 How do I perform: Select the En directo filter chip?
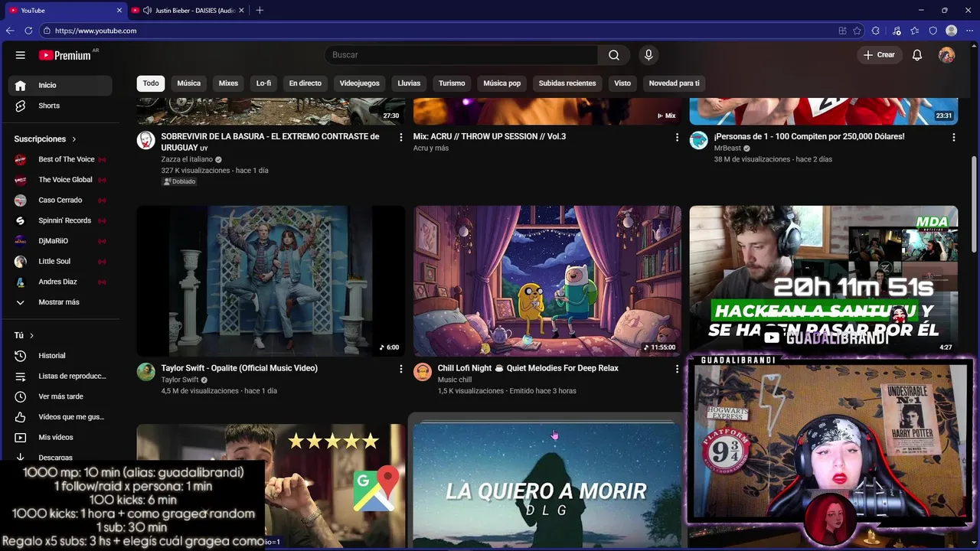(x=305, y=83)
